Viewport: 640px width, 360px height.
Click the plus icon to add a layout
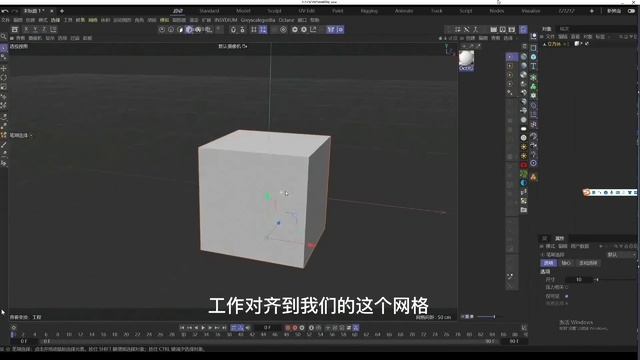point(592,11)
